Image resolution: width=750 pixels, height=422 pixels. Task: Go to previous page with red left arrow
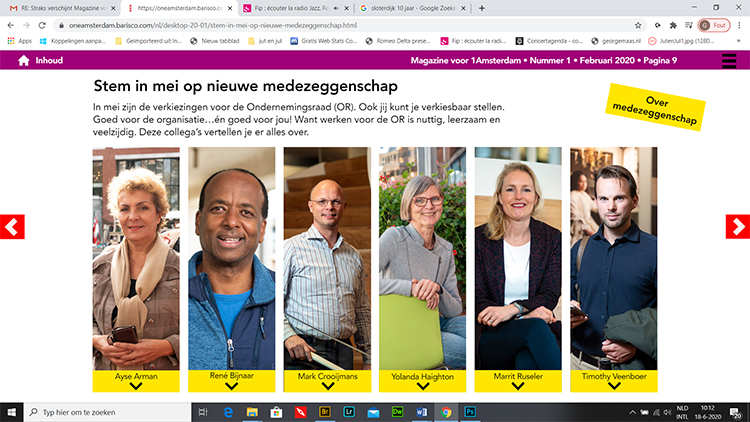pos(12,227)
